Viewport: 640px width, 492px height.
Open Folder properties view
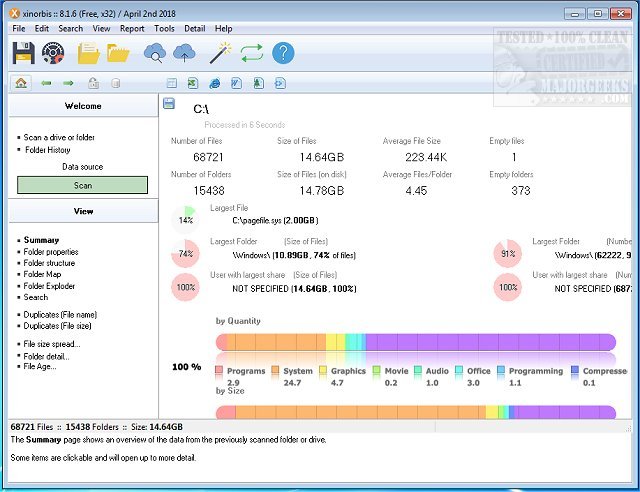51,252
